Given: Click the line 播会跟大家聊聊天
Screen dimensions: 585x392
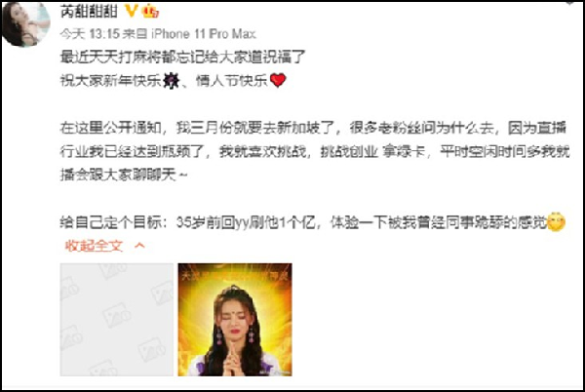Looking at the screenshot, I should click(124, 175).
